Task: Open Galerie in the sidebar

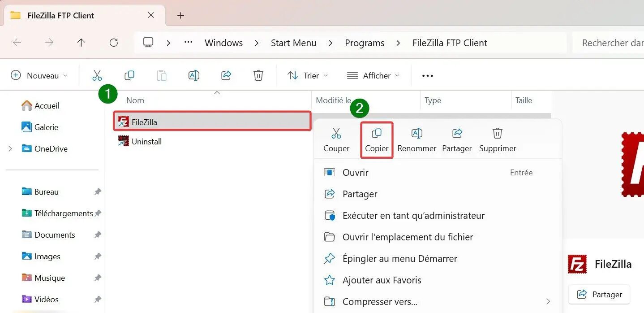Action: (x=40, y=127)
